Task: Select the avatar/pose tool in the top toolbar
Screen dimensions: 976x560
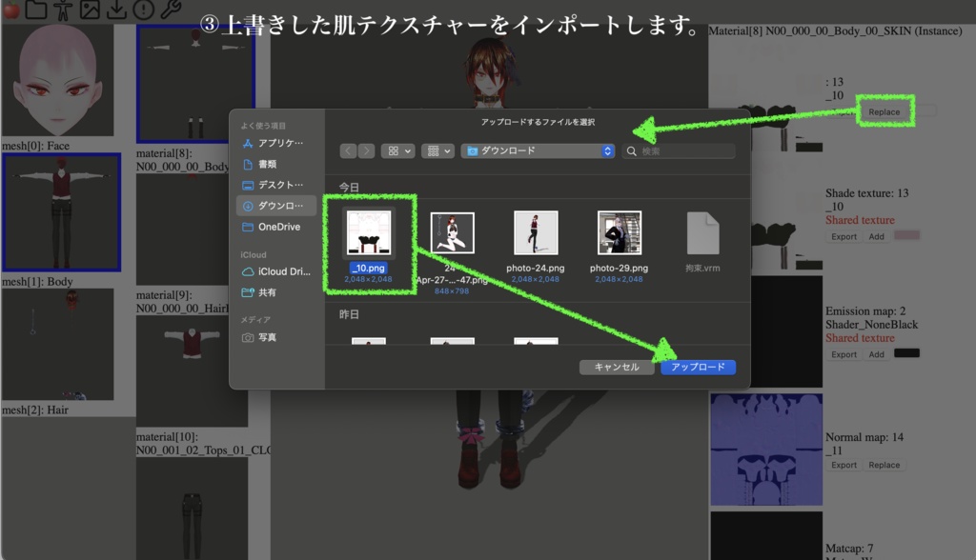Action: point(63,9)
